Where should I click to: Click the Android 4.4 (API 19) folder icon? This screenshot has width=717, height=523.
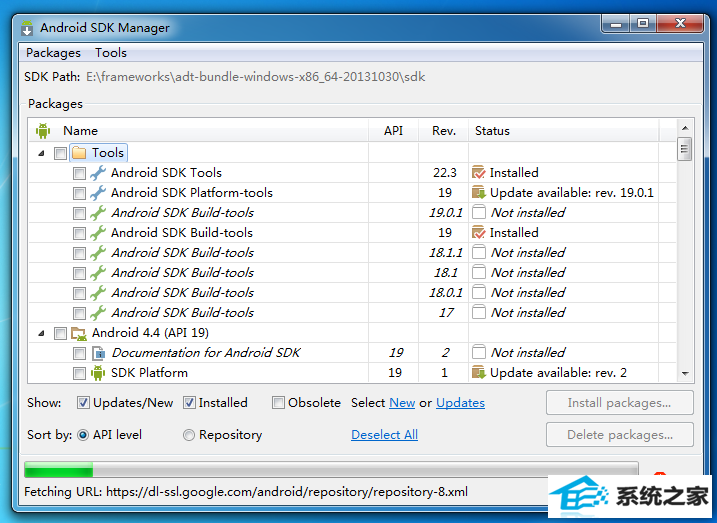coord(79,333)
